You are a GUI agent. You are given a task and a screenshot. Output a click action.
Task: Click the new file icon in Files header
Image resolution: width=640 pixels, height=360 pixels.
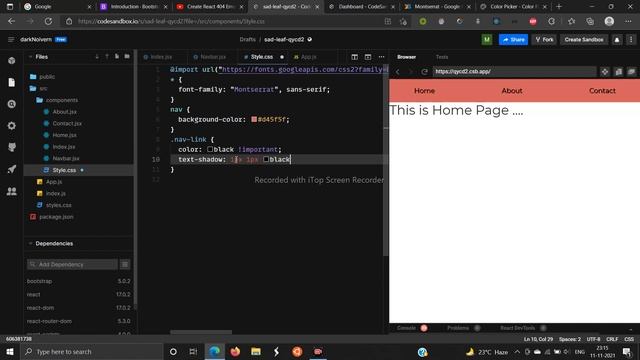[x=117, y=57]
